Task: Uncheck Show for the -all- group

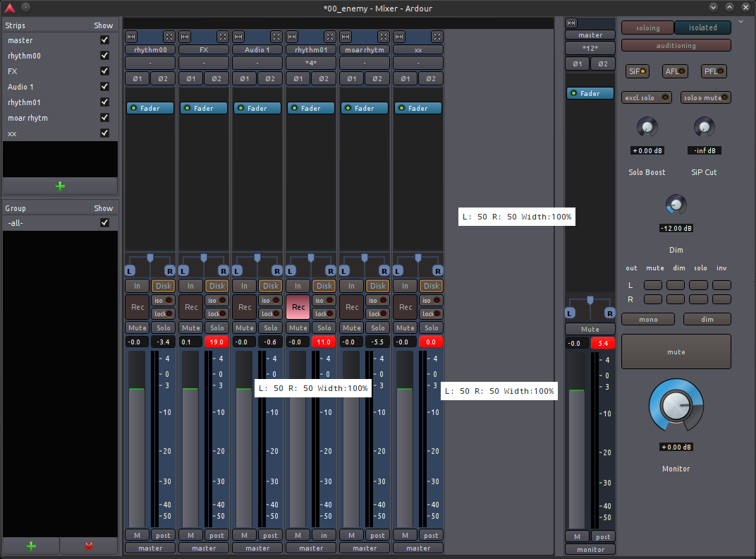Action: pyautogui.click(x=104, y=223)
